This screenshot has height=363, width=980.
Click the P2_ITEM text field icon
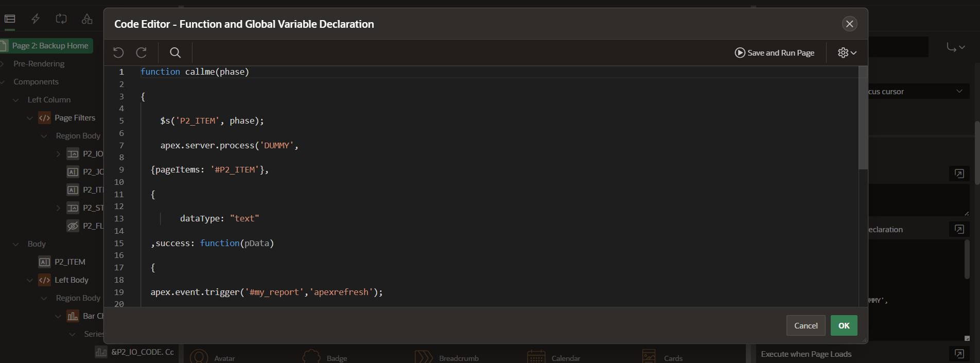tap(45, 262)
